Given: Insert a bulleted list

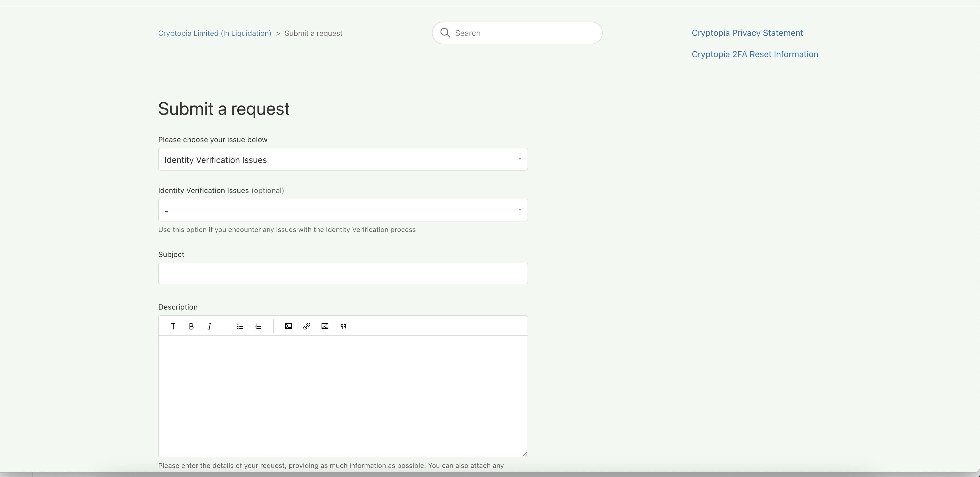Looking at the screenshot, I should tap(240, 326).
